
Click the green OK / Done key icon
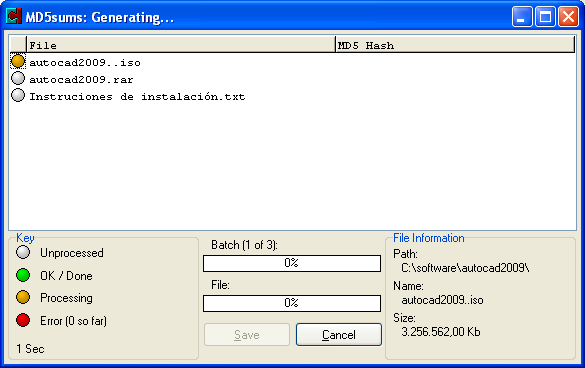pyautogui.click(x=23, y=275)
